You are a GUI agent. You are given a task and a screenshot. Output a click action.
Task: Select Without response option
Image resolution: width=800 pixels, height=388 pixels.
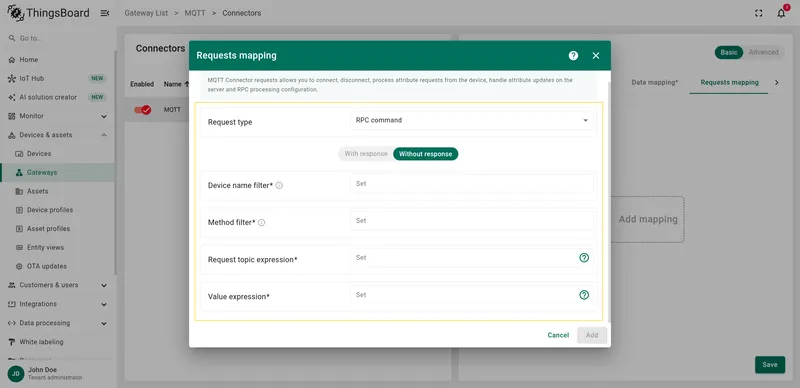click(426, 154)
